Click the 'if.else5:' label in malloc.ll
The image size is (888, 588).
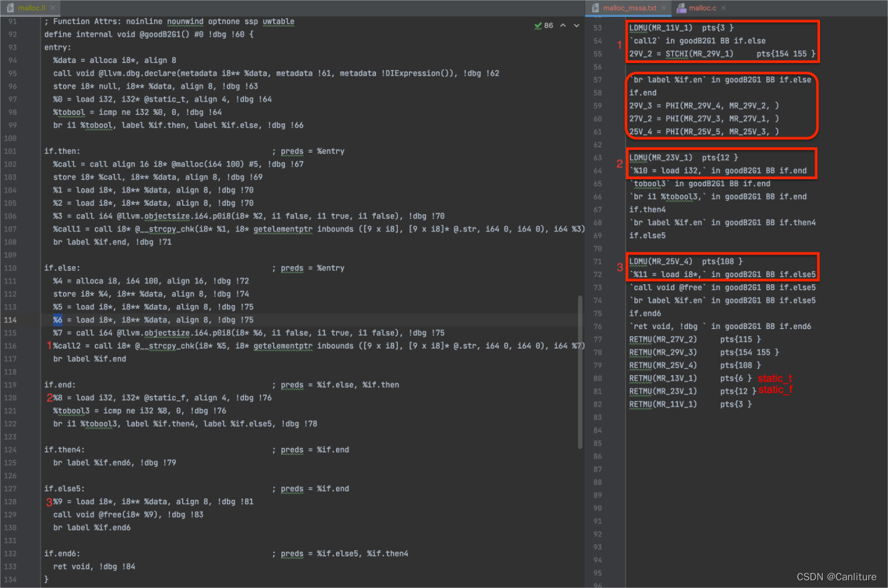click(64, 489)
